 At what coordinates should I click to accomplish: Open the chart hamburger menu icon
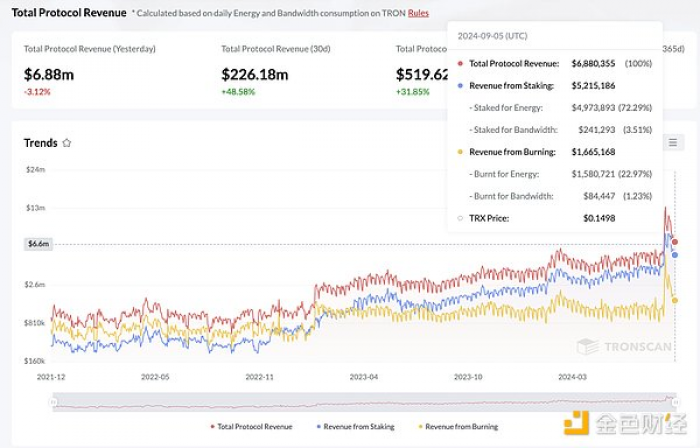point(673,143)
